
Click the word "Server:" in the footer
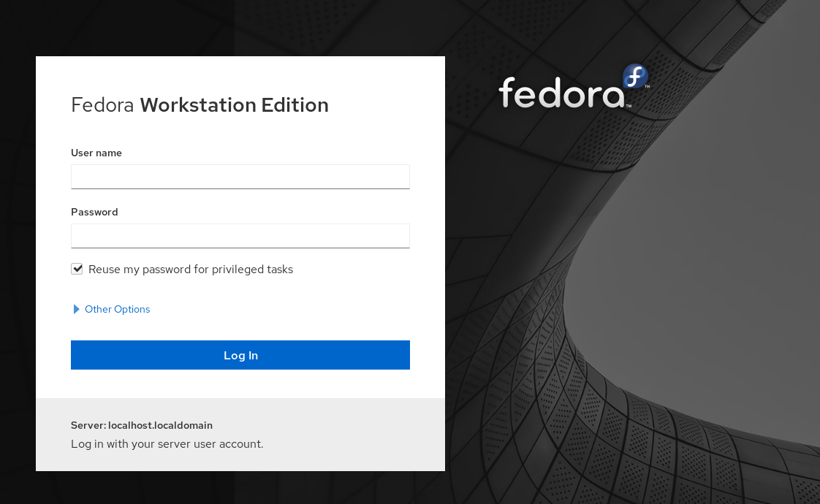click(88, 425)
